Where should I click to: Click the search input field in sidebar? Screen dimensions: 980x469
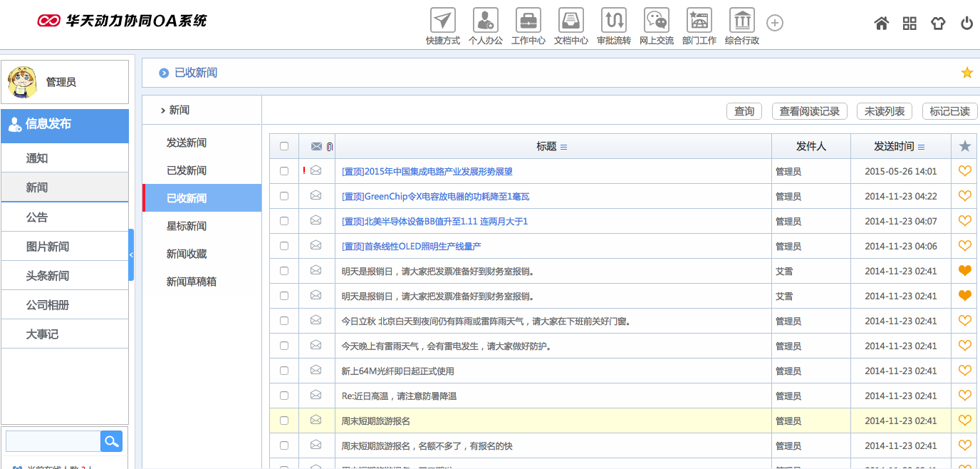(x=53, y=442)
